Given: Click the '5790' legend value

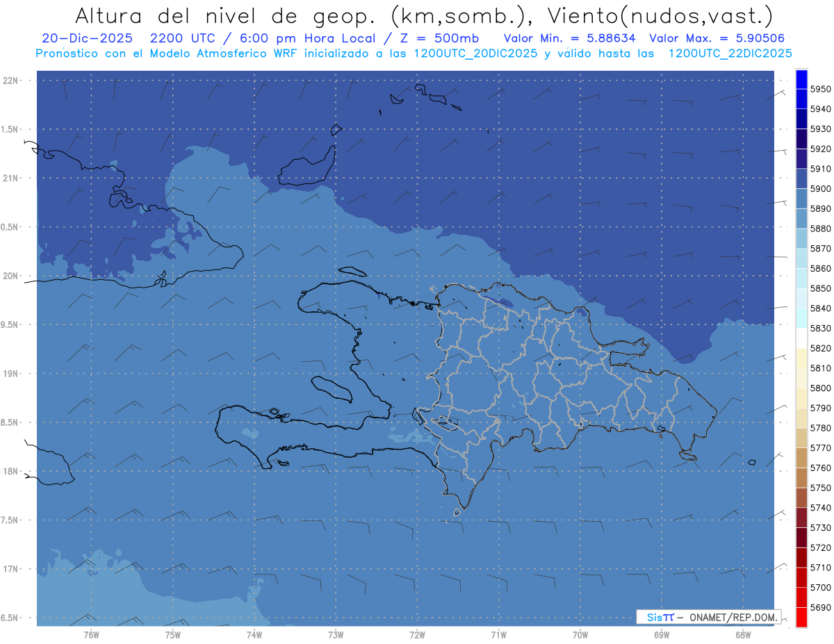Looking at the screenshot, I should click(821, 408).
